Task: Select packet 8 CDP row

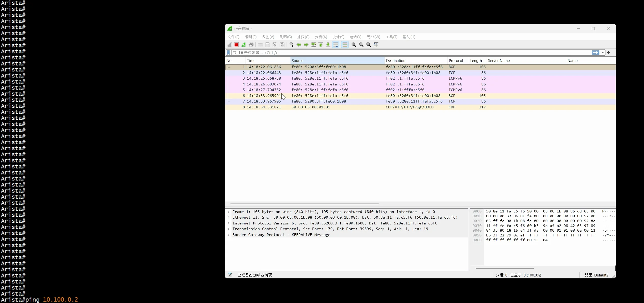Action: (x=420, y=107)
